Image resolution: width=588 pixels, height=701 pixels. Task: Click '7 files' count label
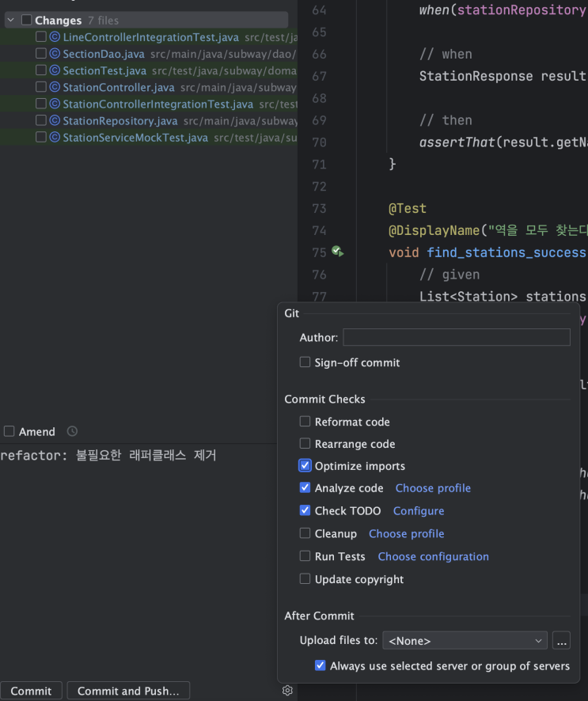pos(104,21)
